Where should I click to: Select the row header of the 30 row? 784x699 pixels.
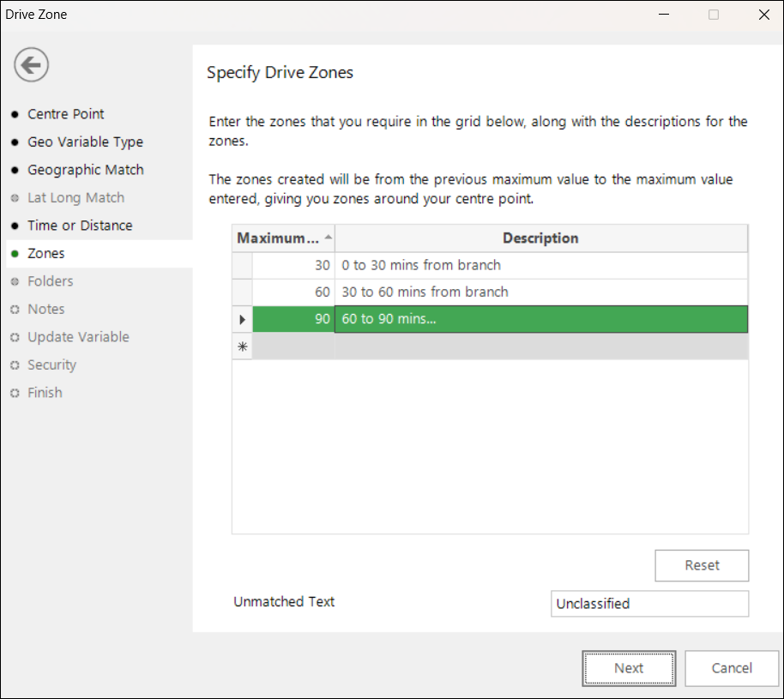(243, 266)
